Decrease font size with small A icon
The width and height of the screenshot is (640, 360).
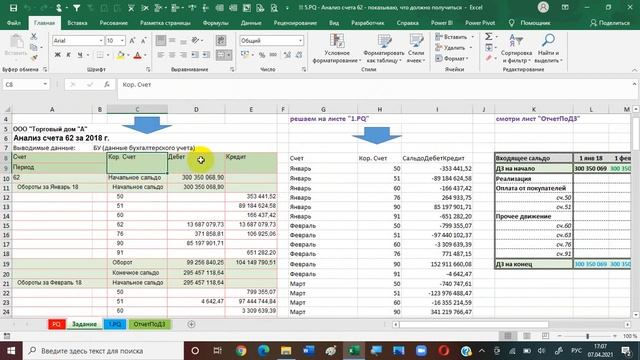[143, 40]
